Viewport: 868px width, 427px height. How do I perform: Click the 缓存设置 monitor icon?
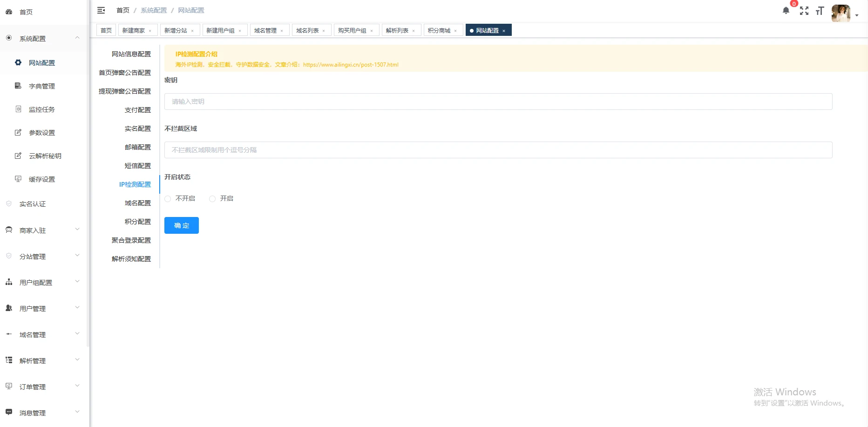pyautogui.click(x=18, y=179)
